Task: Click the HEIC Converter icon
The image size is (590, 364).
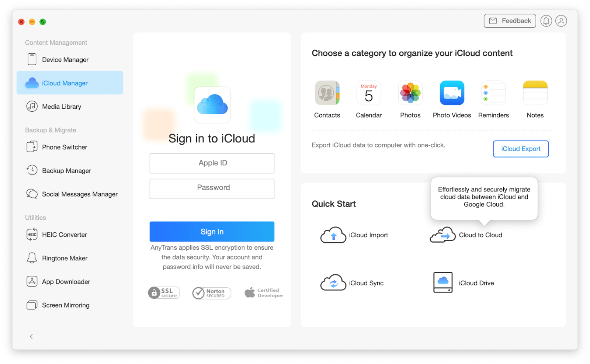Action: pyautogui.click(x=32, y=235)
